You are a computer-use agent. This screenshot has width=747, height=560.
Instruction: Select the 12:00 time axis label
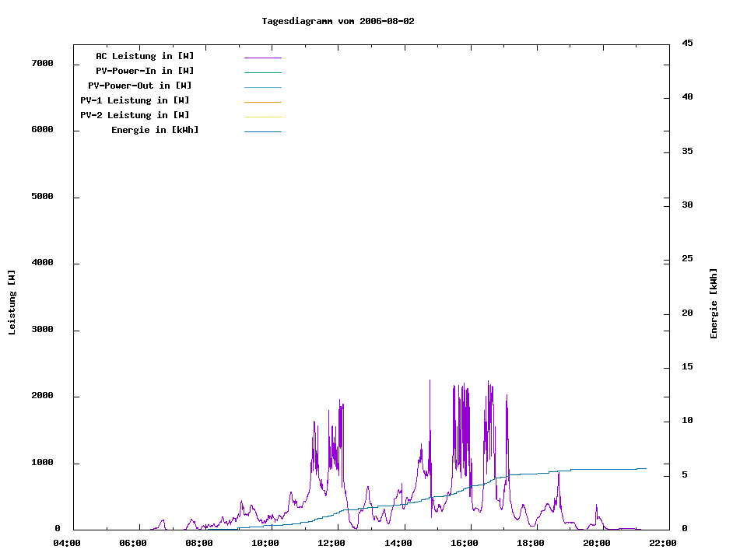tap(331, 543)
